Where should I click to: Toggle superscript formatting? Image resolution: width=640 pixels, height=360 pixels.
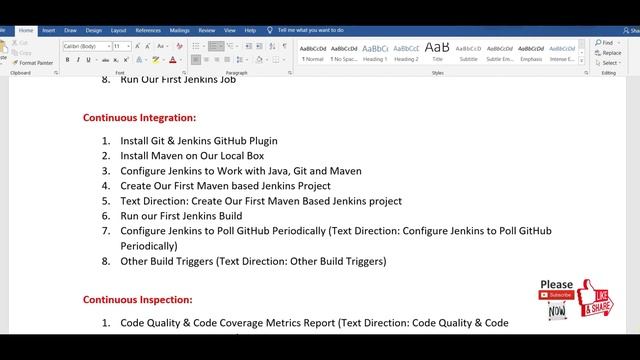pyautogui.click(x=126, y=60)
